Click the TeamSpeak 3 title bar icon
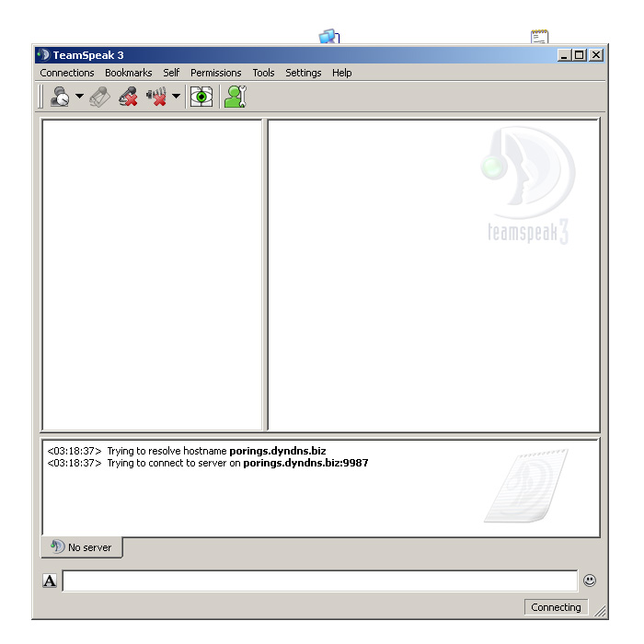 tap(43, 54)
